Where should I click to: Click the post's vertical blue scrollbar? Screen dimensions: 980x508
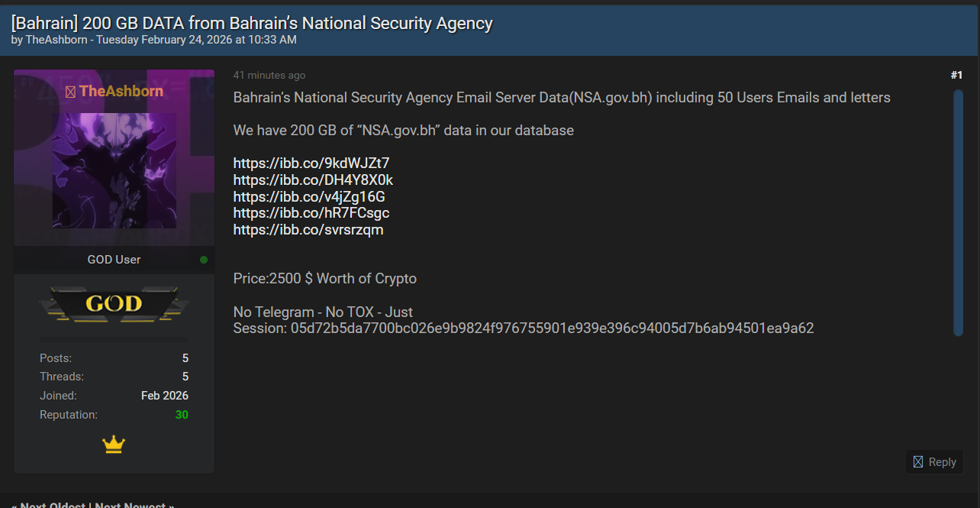(958, 212)
